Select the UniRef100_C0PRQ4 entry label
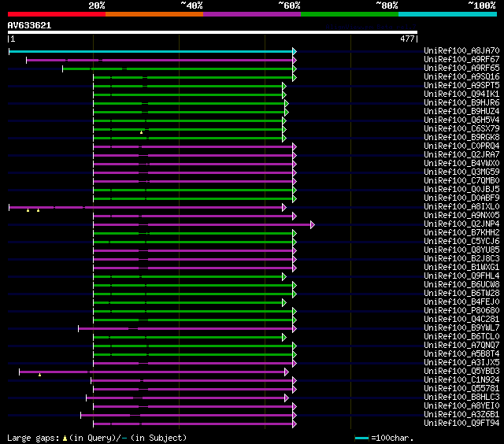Screen dimensions: 504x444 [x=461, y=146]
